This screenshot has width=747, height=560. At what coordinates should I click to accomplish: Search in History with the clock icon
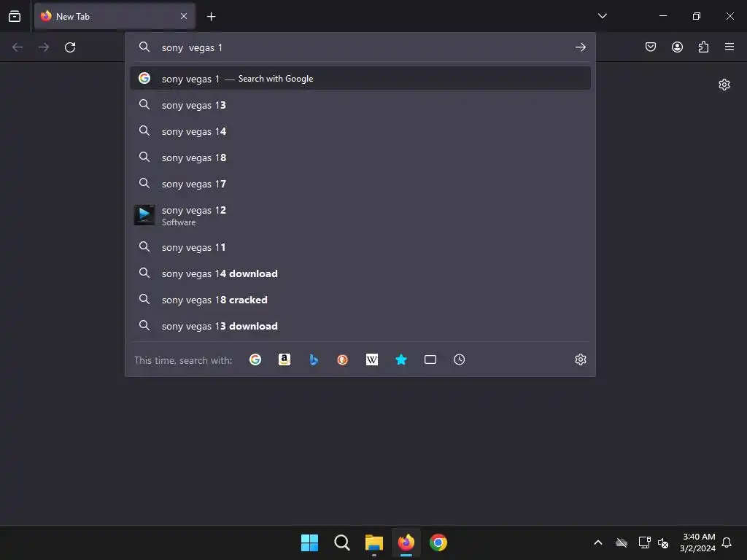(460, 359)
